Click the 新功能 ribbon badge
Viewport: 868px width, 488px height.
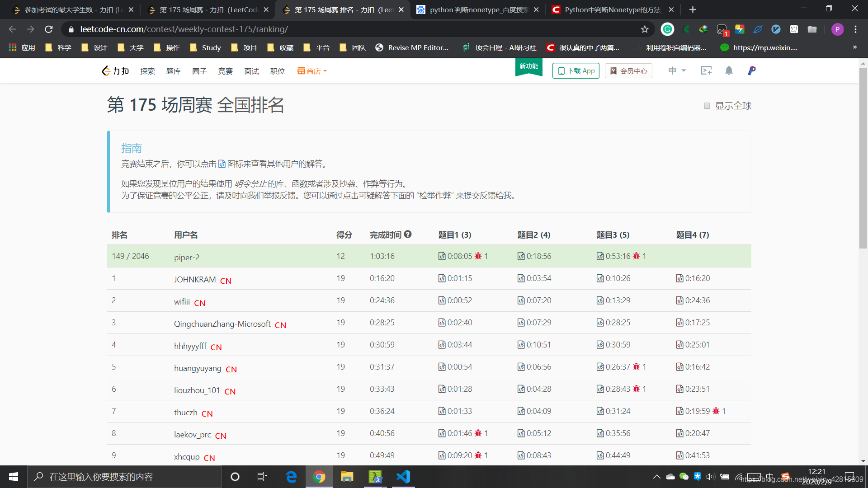point(528,67)
